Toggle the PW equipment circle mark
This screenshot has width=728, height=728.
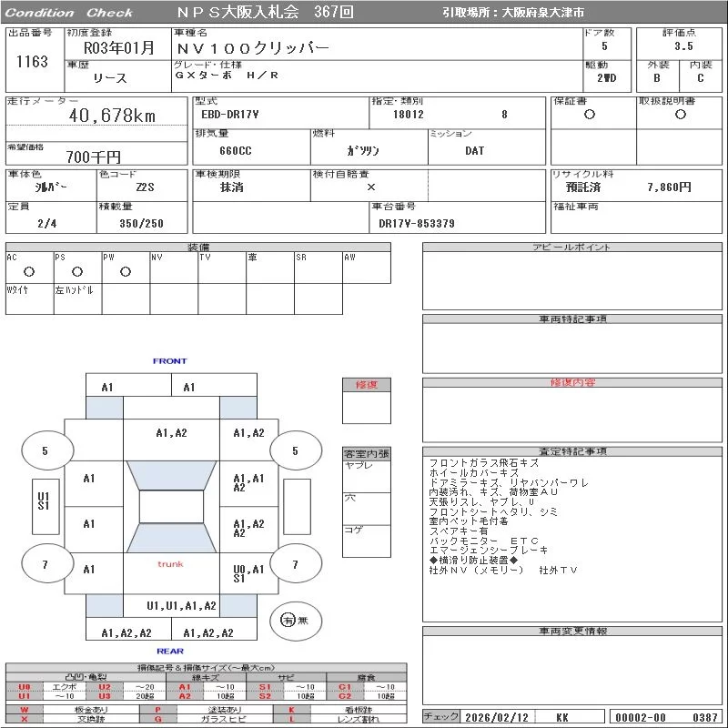point(126,271)
